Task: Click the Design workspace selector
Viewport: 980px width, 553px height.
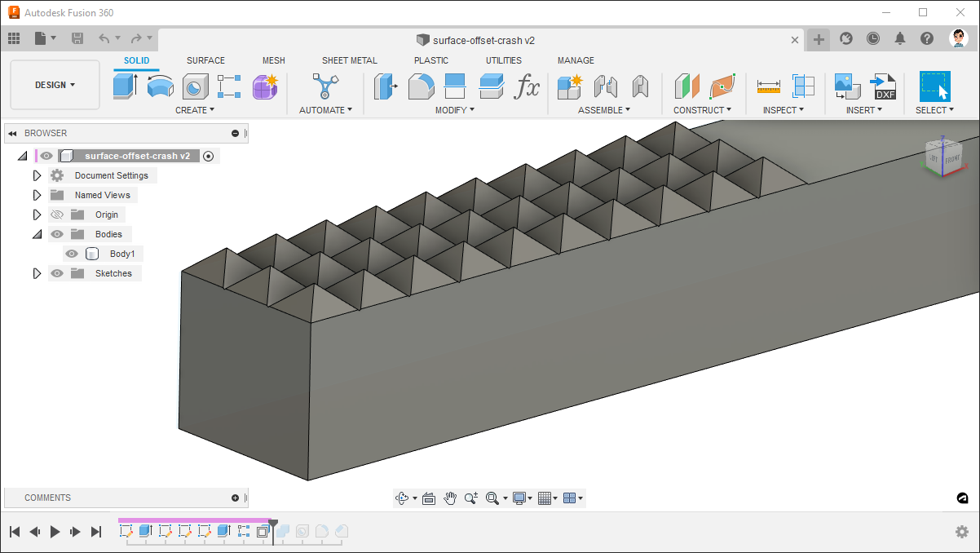Action: 54,84
